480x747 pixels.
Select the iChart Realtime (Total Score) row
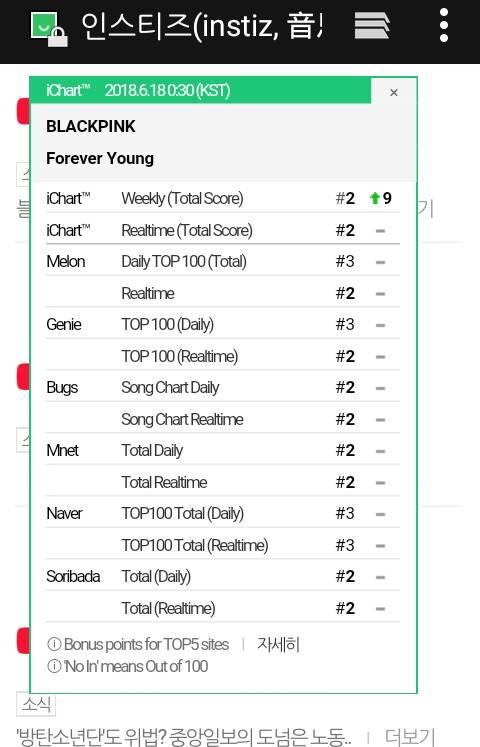coord(223,230)
